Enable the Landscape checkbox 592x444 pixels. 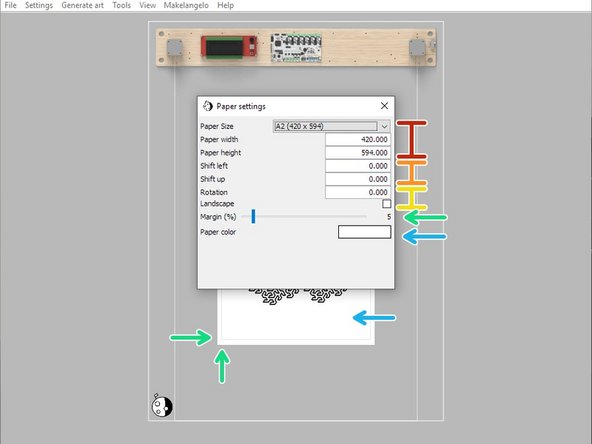[386, 204]
